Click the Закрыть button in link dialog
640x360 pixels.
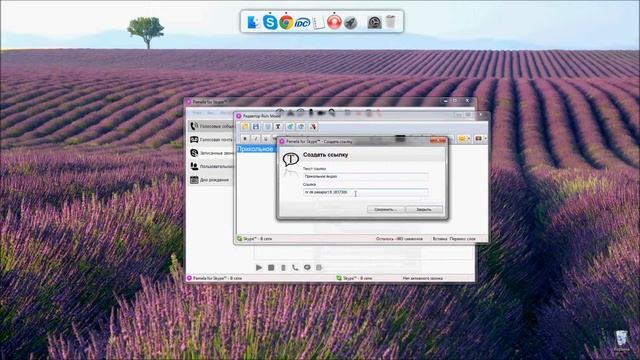[424, 209]
